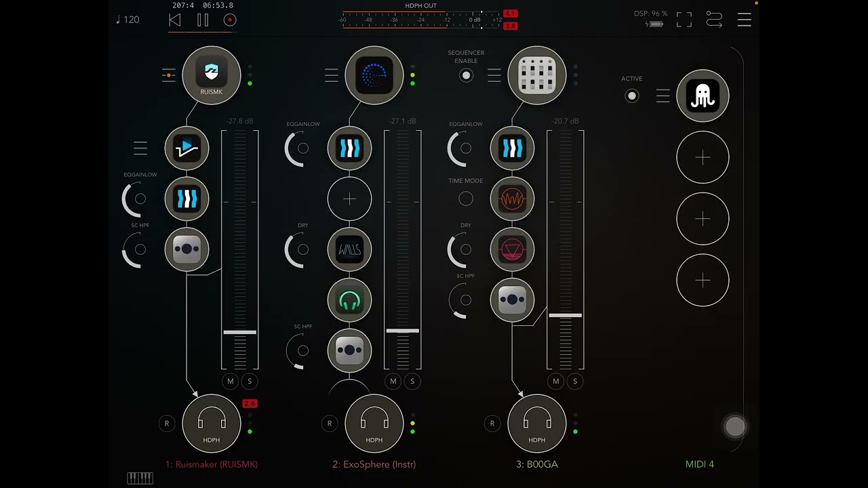Pause playback

pyautogui.click(x=203, y=20)
